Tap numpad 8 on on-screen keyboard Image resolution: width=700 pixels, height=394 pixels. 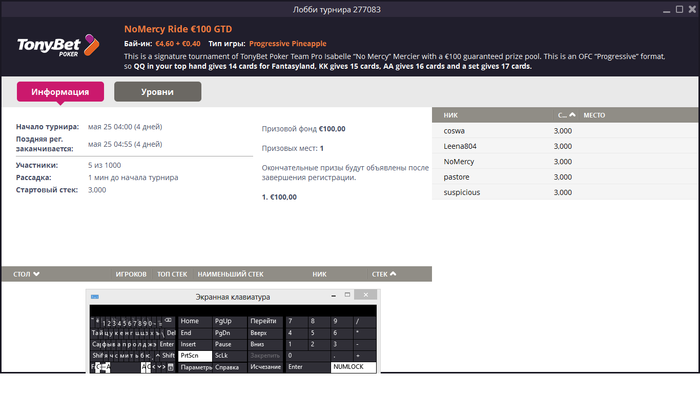click(x=319, y=321)
